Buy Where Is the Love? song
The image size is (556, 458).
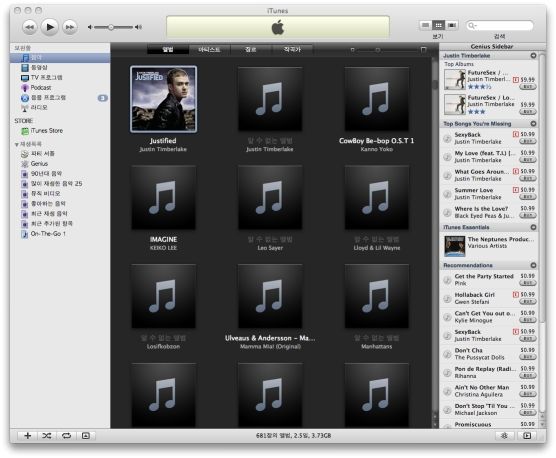coord(528,216)
